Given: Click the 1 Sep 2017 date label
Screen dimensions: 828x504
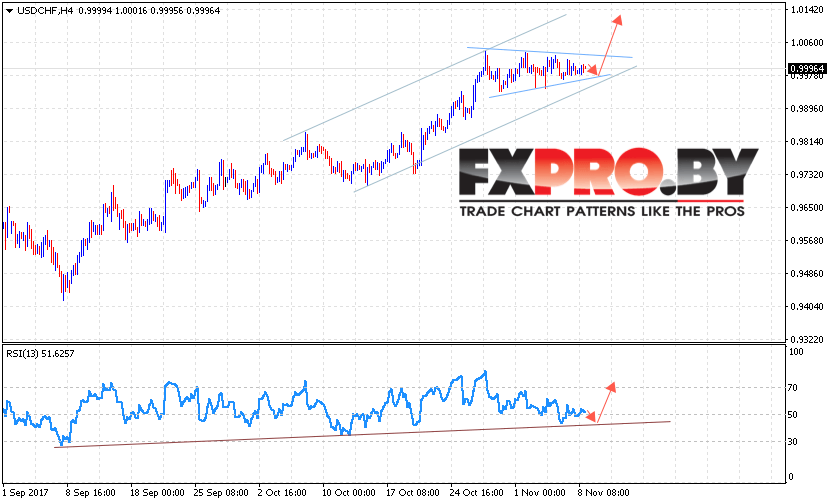Looking at the screenshot, I should tap(25, 493).
